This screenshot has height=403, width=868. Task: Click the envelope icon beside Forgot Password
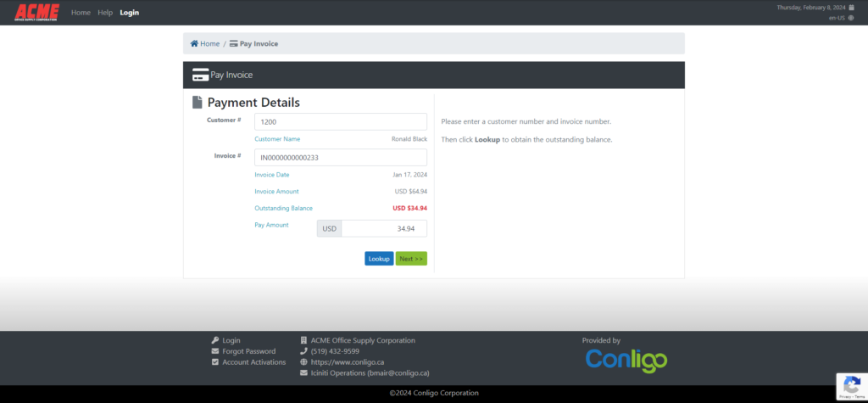pos(215,351)
